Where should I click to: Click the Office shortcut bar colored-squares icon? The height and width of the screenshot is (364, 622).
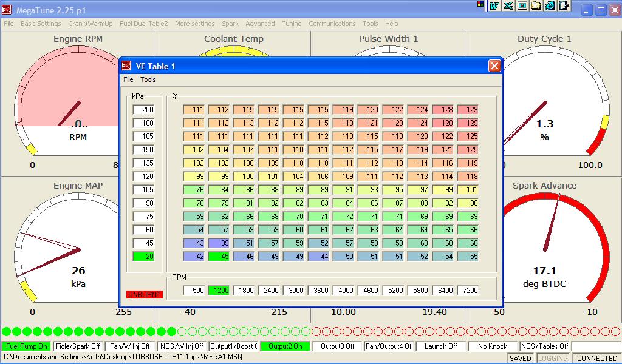482,4
